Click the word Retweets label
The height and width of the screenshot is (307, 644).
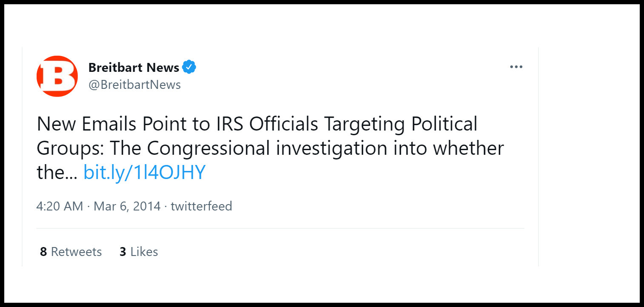pyautogui.click(x=77, y=252)
